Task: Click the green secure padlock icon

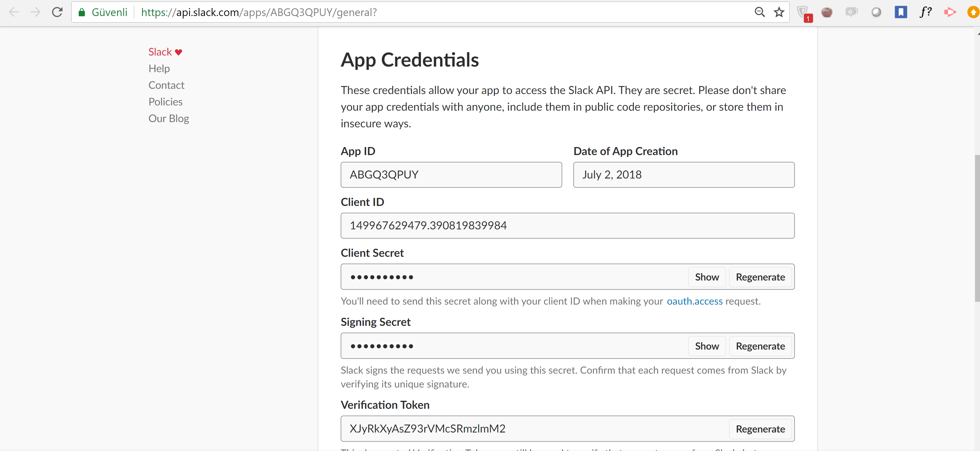Action: pyautogui.click(x=81, y=13)
